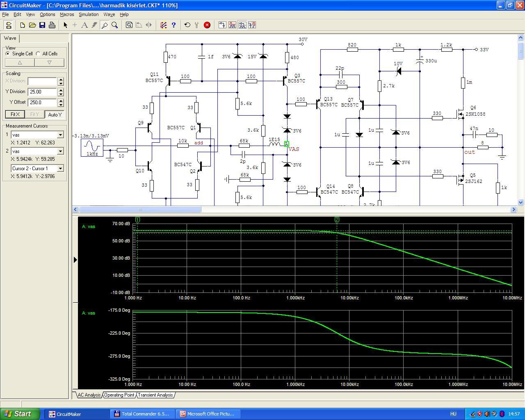Select the Probe tool in the toolbar
The width and height of the screenshot is (525, 420).
[x=105, y=25]
